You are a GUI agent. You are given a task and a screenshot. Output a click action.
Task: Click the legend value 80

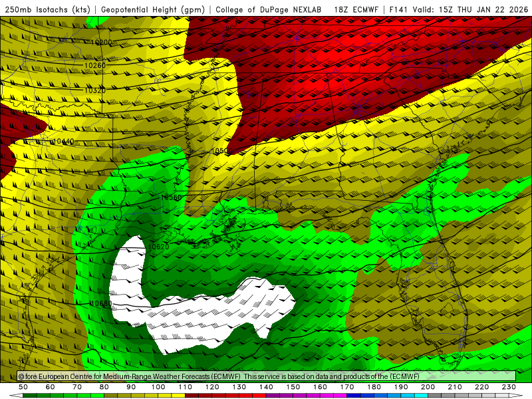(x=104, y=387)
